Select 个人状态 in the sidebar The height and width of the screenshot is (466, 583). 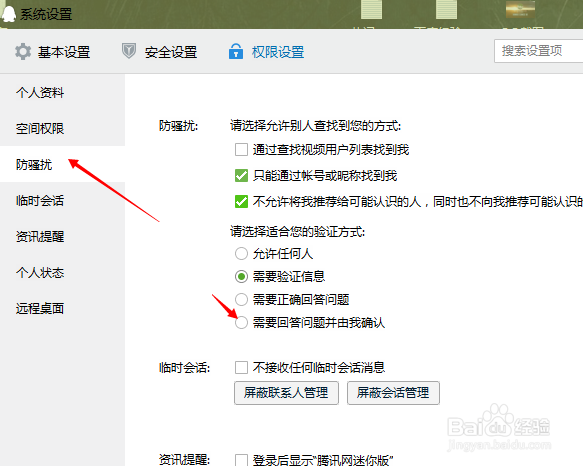coord(62,273)
